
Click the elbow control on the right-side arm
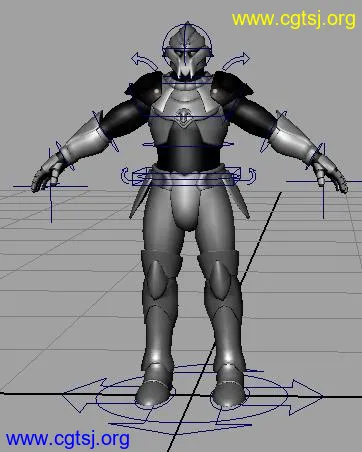(x=274, y=131)
